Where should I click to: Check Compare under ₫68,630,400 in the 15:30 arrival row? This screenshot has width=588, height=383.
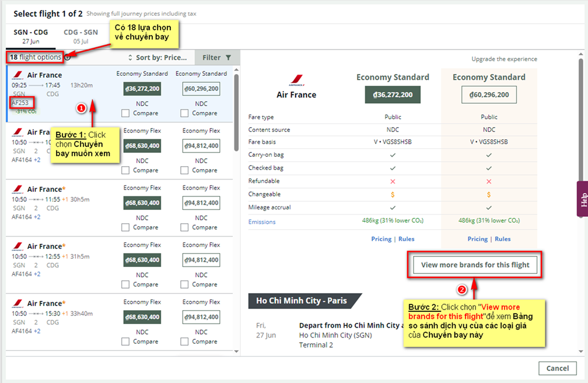pos(125,342)
